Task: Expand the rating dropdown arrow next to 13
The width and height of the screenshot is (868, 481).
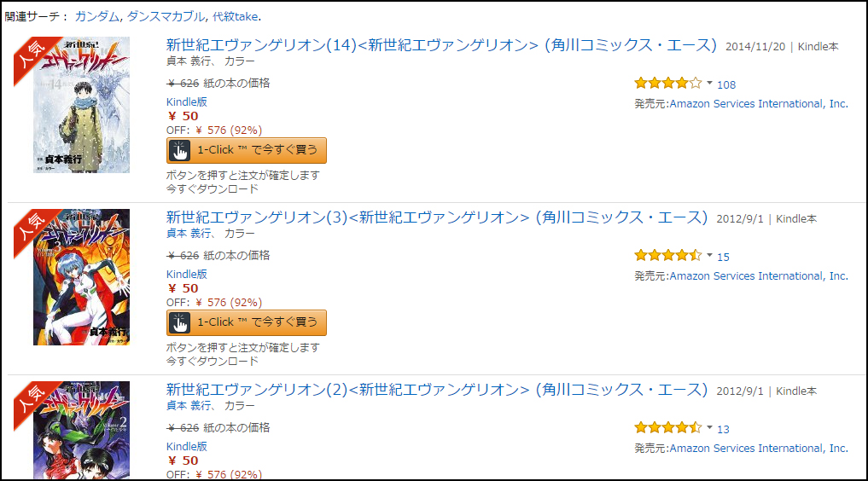Action: [709, 426]
